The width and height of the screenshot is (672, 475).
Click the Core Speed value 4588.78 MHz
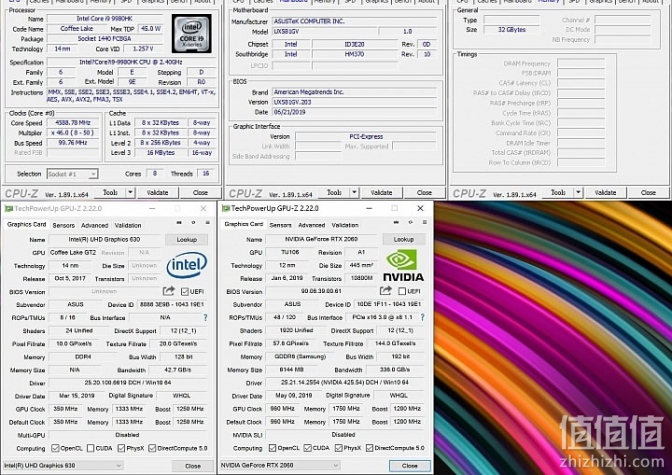[73, 123]
